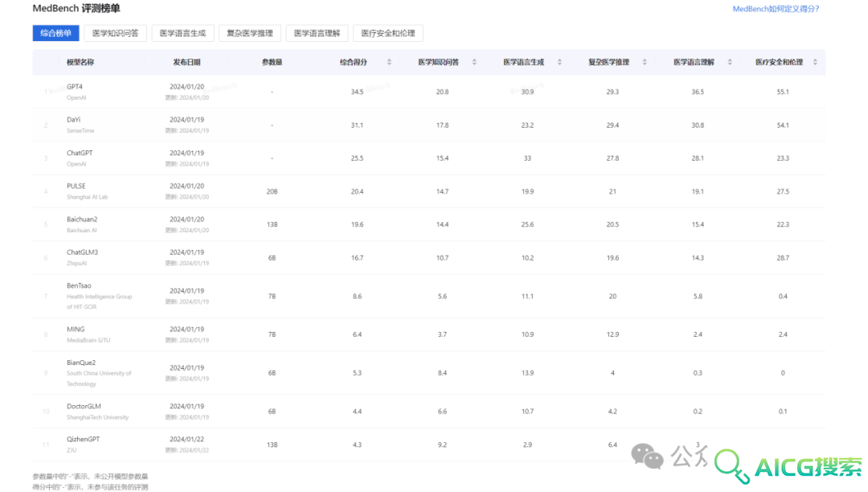Select the DaYi model name
The width and height of the screenshot is (868, 492).
point(74,120)
